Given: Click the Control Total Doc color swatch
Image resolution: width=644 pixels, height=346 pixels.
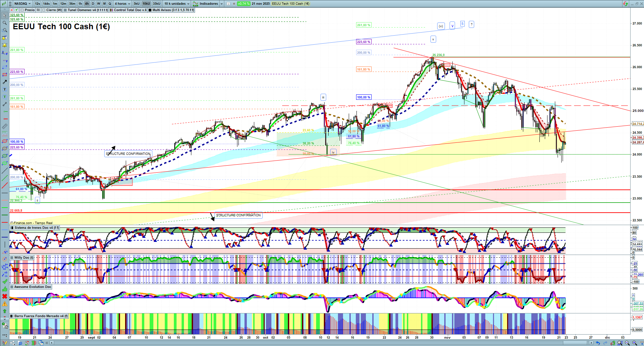Looking at the screenshot, I should tap(111, 10).
